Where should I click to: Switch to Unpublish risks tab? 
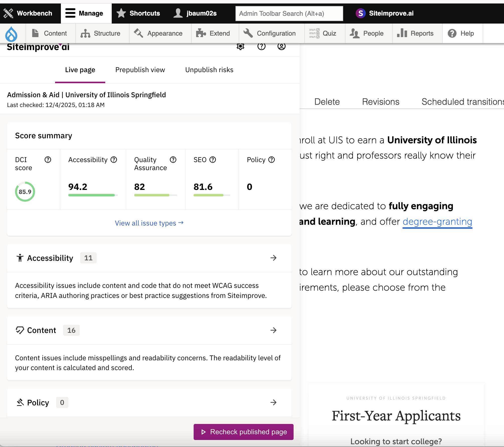pos(209,70)
